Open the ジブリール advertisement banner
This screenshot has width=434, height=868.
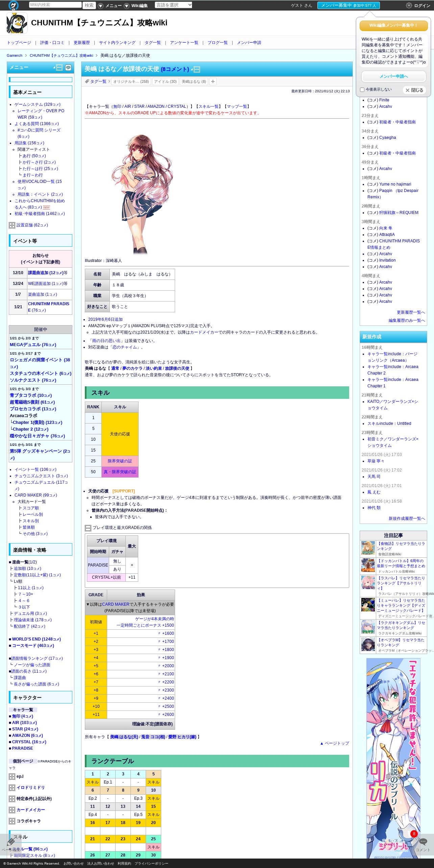click(x=393, y=758)
